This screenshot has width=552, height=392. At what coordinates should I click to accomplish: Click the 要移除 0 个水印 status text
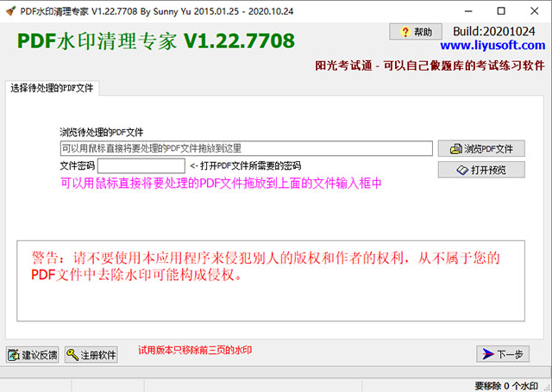[506, 386]
